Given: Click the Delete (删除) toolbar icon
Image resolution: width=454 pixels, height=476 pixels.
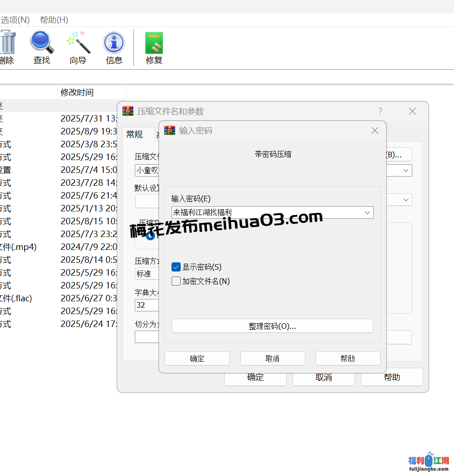Looking at the screenshot, I should (x=7, y=44).
